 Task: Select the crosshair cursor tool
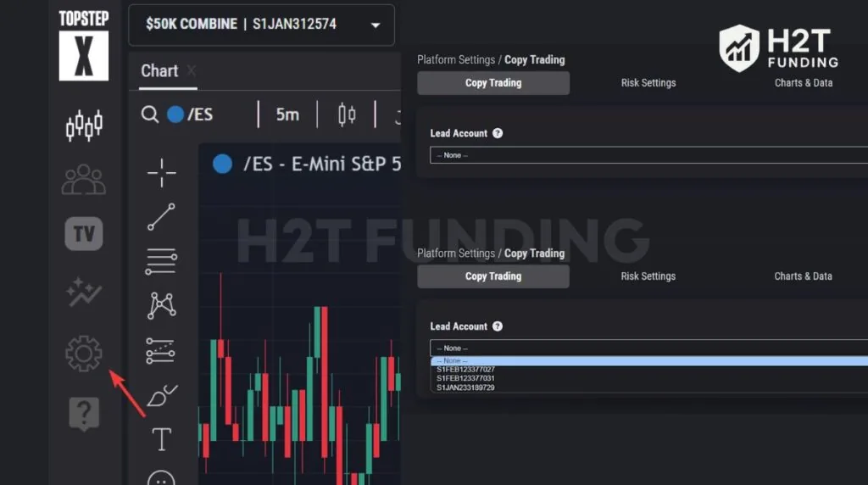coord(162,173)
